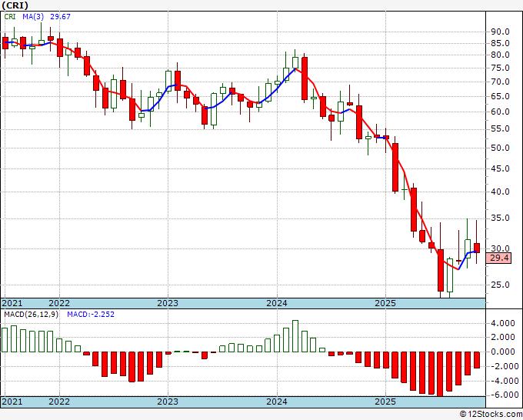Click the (CRI) chart title
The height and width of the screenshot is (420, 523).
[15, 5]
